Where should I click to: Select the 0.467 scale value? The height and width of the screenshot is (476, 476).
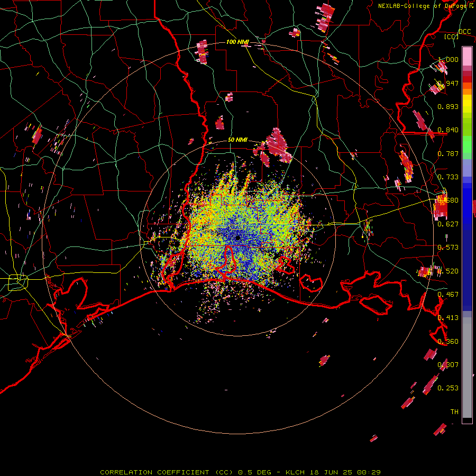[x=448, y=295]
